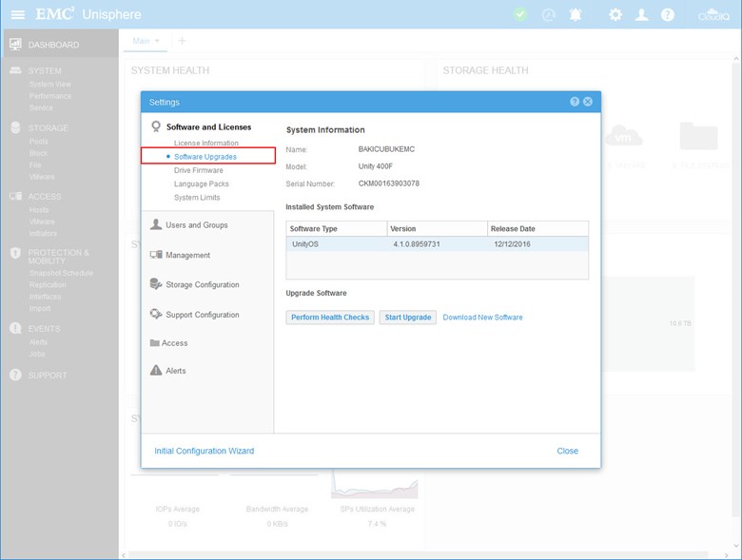View alerts via the bell icon
The width and height of the screenshot is (742, 560).
576,14
